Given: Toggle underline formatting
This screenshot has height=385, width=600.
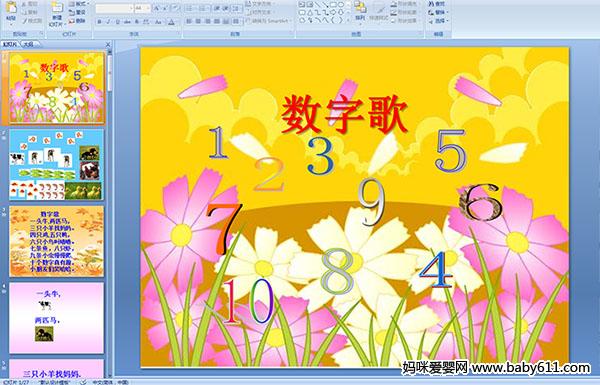Looking at the screenshot, I should point(118,22).
